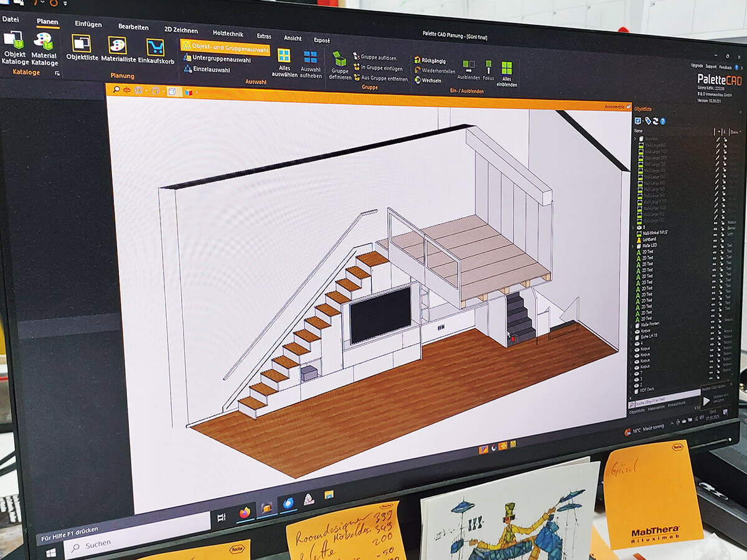Click the red section-cut icon in the view toolbar
Image resolution: width=747 pixels, height=560 pixels.
127,90
